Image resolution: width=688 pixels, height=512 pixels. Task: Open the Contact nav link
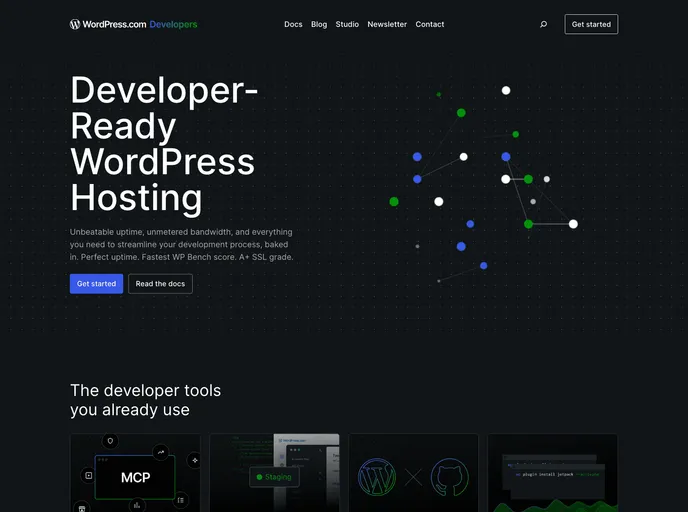click(x=430, y=24)
